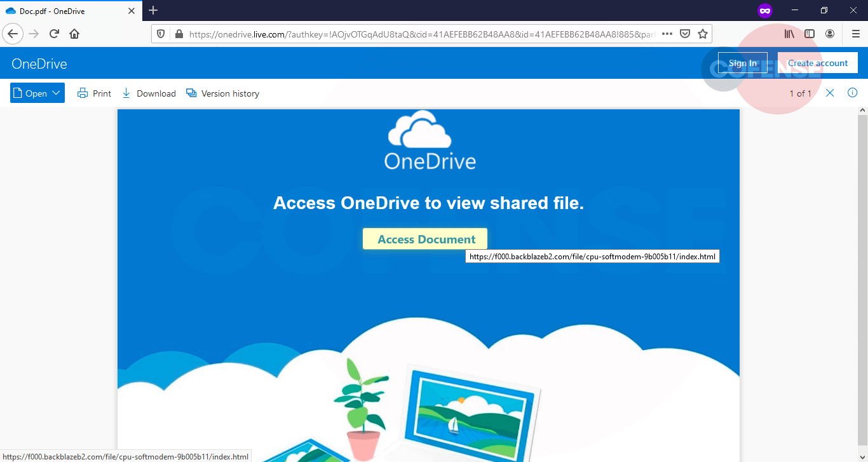This screenshot has height=462, width=868.
Task: Click 'Access OneDrive to view shared file.' heading
Action: click(x=428, y=203)
